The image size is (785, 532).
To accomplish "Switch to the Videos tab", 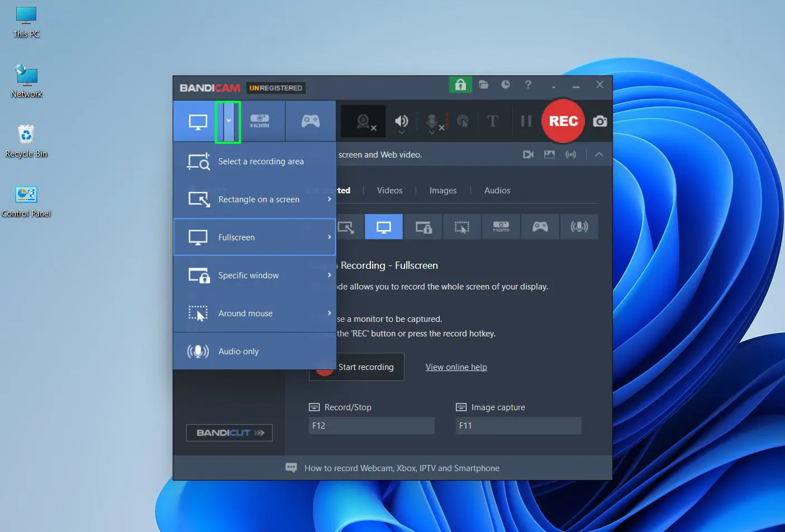I will 389,190.
